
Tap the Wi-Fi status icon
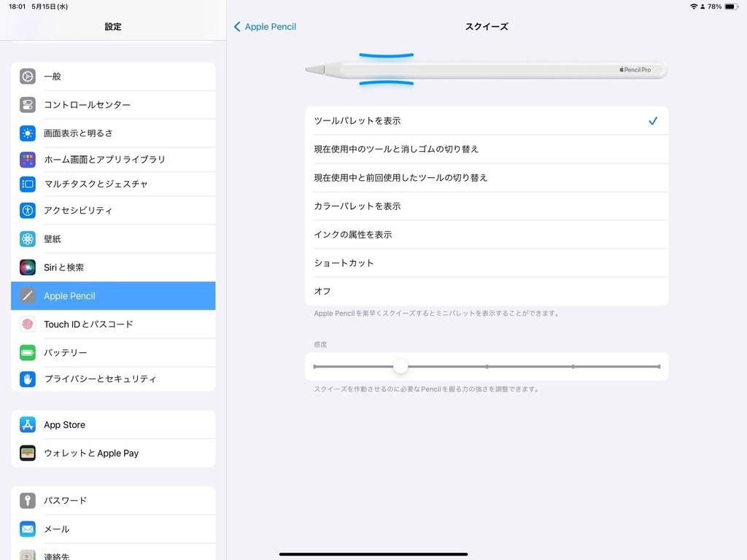[694, 7]
